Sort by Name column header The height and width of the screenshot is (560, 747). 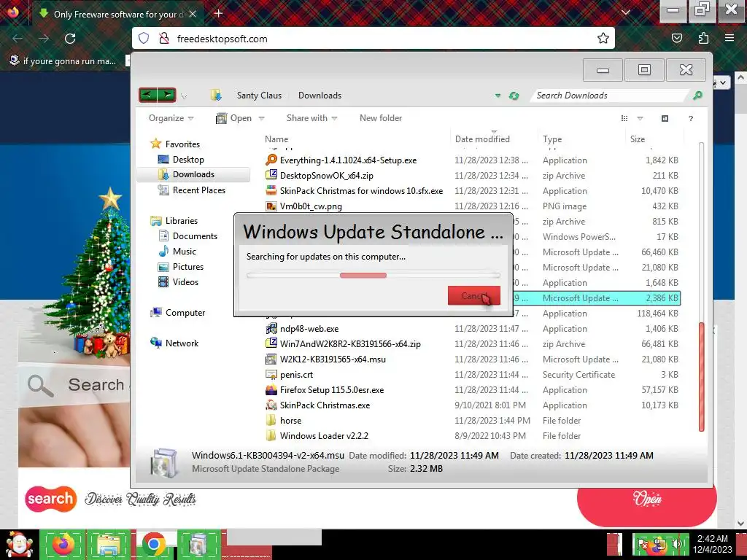click(x=276, y=139)
